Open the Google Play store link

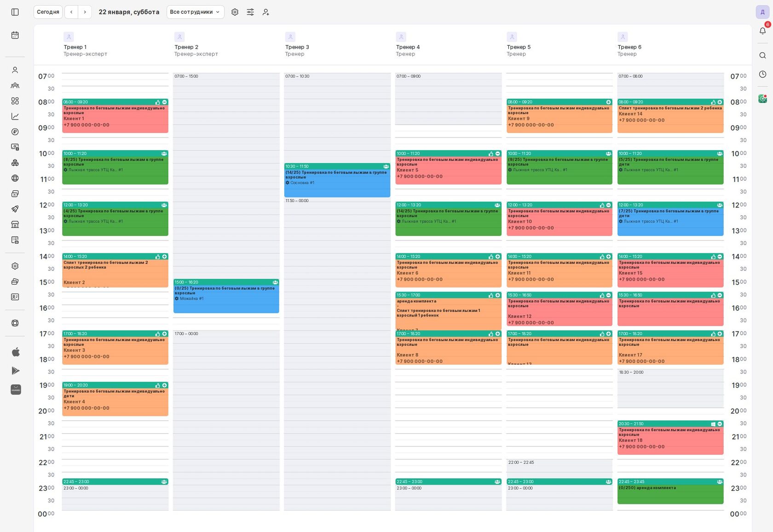tap(16, 371)
